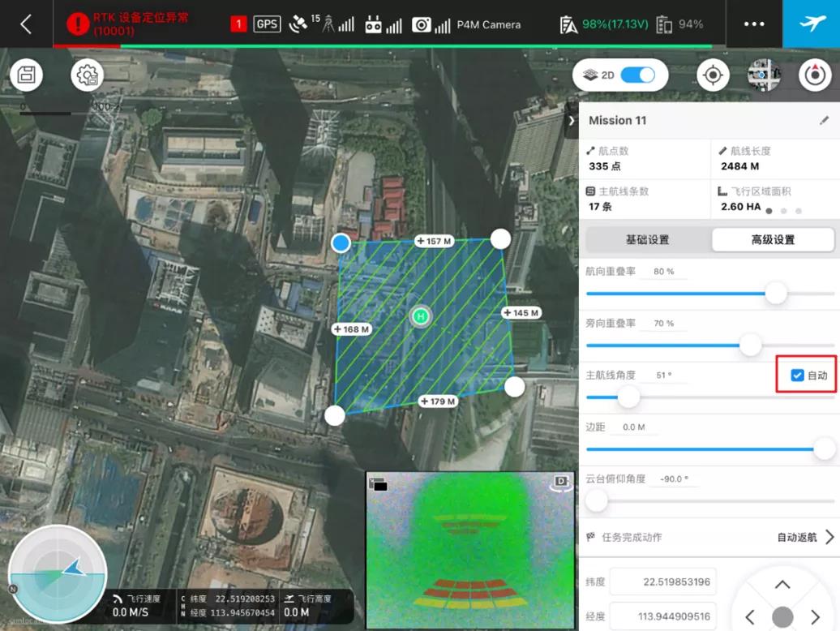Expand 任务完成动作 自动返航 option
The width and height of the screenshot is (840, 631).
pyautogui.click(x=829, y=537)
